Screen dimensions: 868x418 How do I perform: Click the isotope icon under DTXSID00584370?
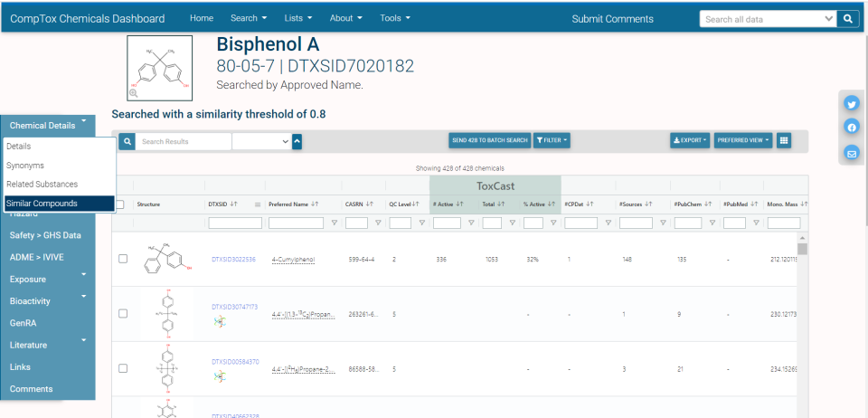(x=219, y=375)
